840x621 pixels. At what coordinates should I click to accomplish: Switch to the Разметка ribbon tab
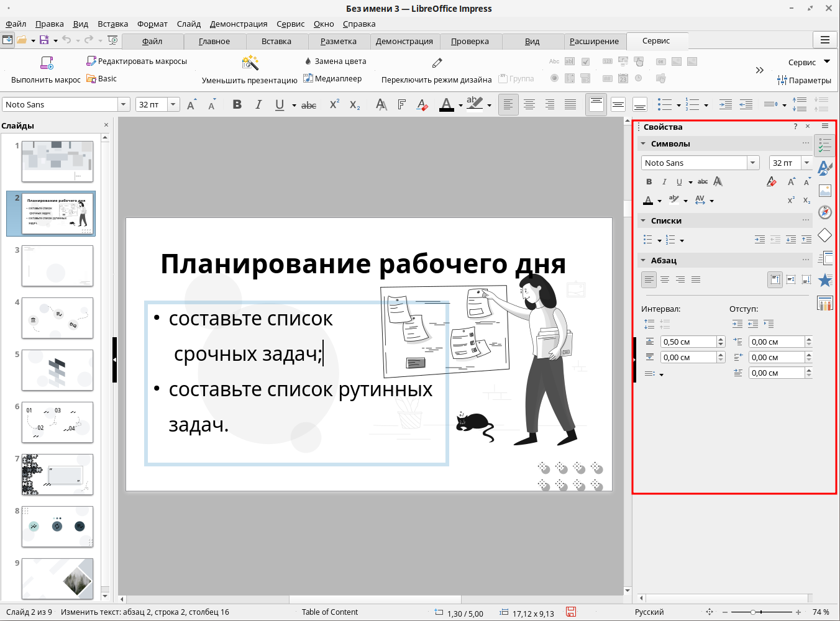tap(338, 41)
